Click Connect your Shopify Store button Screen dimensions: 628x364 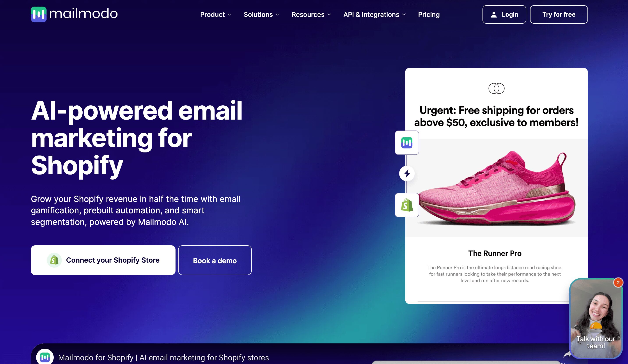coord(103,260)
